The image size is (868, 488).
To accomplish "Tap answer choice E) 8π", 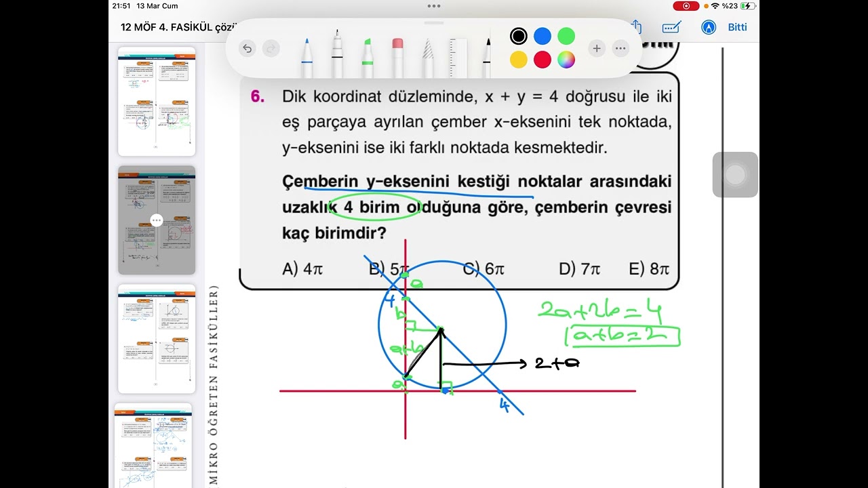I will click(649, 269).
